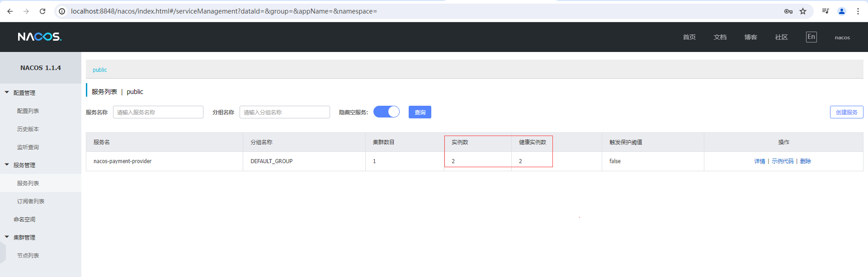Image resolution: width=868 pixels, height=277 pixels.
Task: Open 详情 for nacos-payment-provider
Action: click(x=759, y=161)
